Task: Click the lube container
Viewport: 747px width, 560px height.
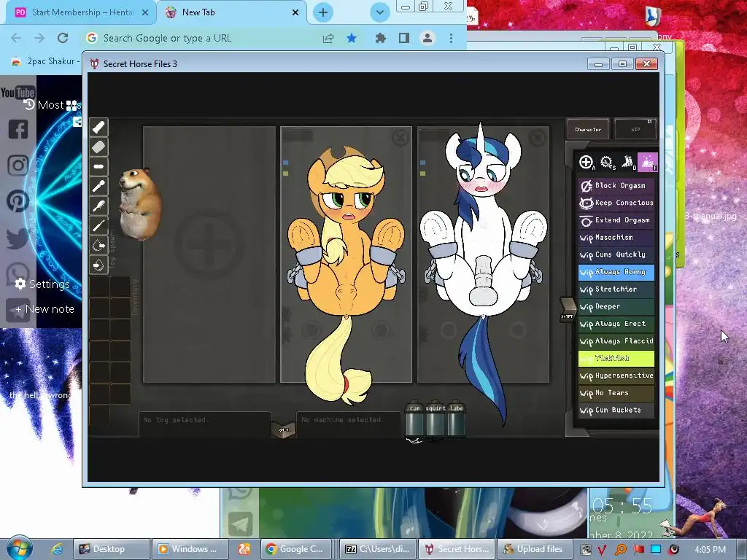Action: click(456, 419)
